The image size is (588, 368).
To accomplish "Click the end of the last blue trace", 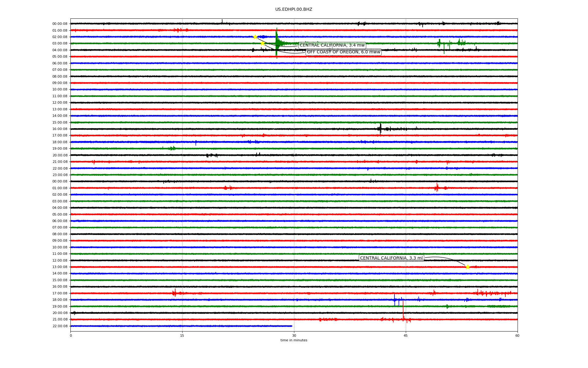I will [x=292, y=326].
